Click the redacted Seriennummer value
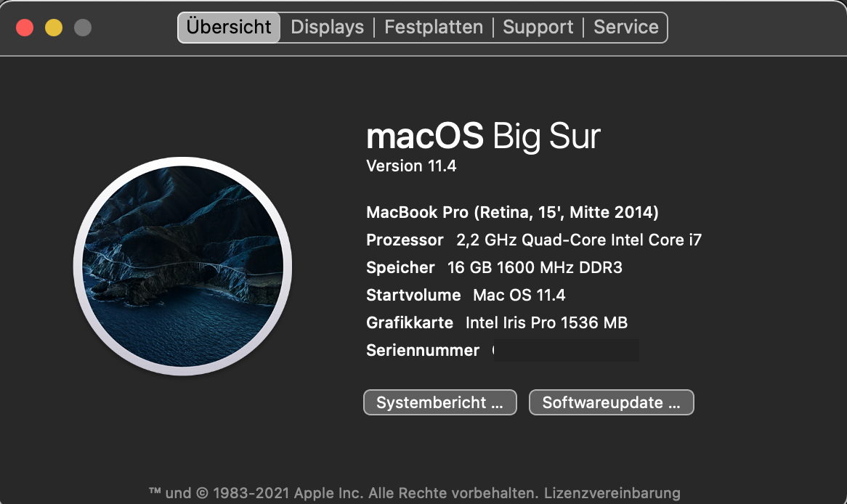Screen dimensions: 847x504 565,350
